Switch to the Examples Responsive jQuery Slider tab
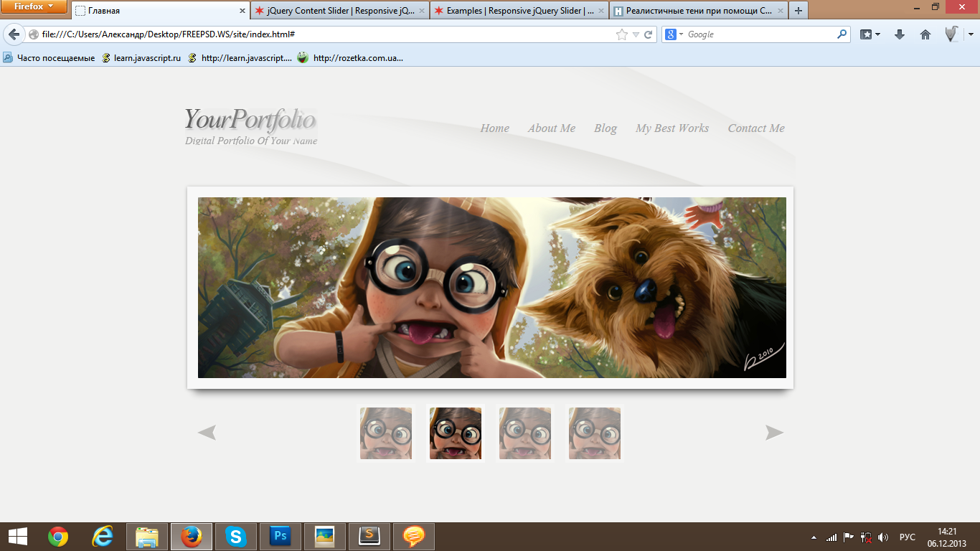 click(x=519, y=11)
